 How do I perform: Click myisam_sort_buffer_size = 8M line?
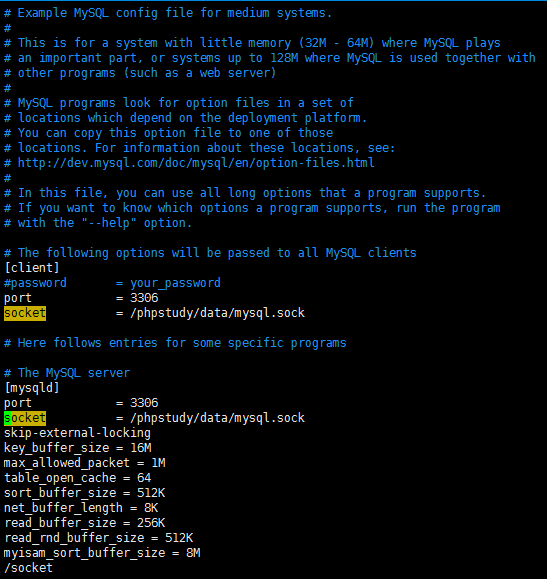[102, 553]
